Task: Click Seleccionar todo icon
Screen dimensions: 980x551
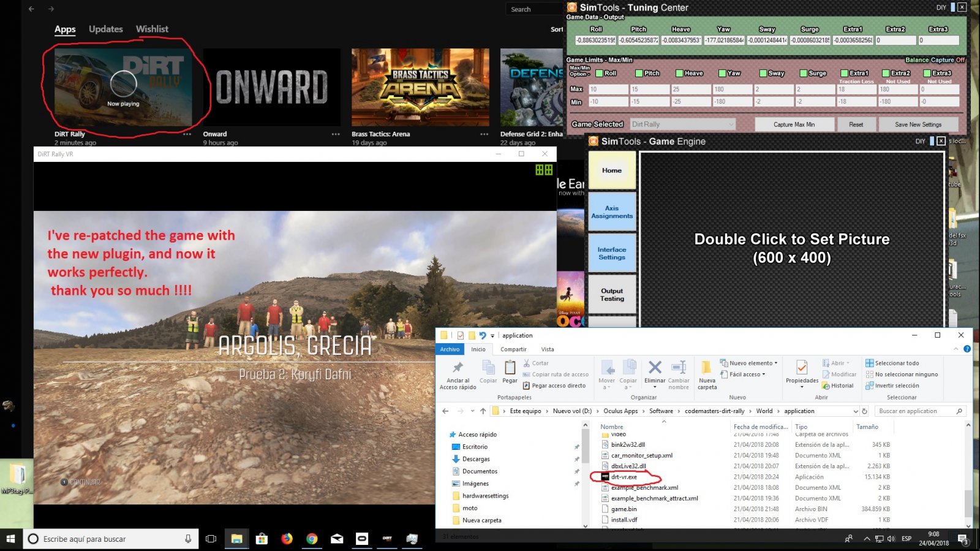Action: click(x=869, y=363)
